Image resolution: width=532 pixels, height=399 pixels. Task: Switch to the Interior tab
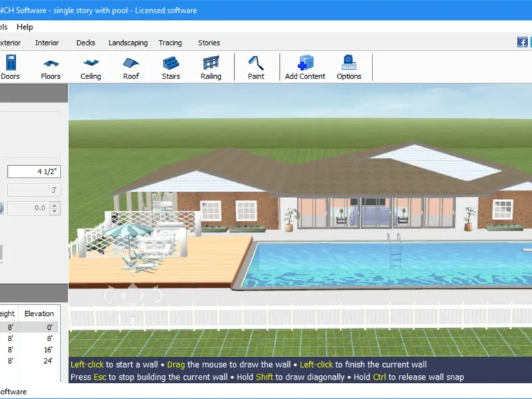(47, 43)
